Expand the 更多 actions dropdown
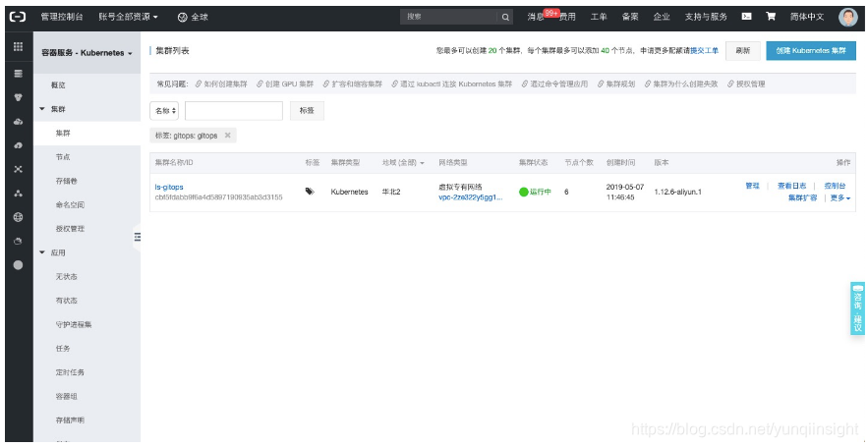Viewport: 868px width, 447px height. tap(840, 198)
